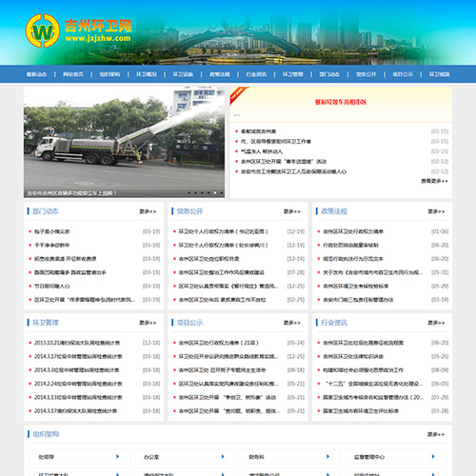Image resolution: width=476 pixels, height=476 pixels.
Task: Open 国家卫生城市 item dated 03-28
Action: click(x=361, y=411)
